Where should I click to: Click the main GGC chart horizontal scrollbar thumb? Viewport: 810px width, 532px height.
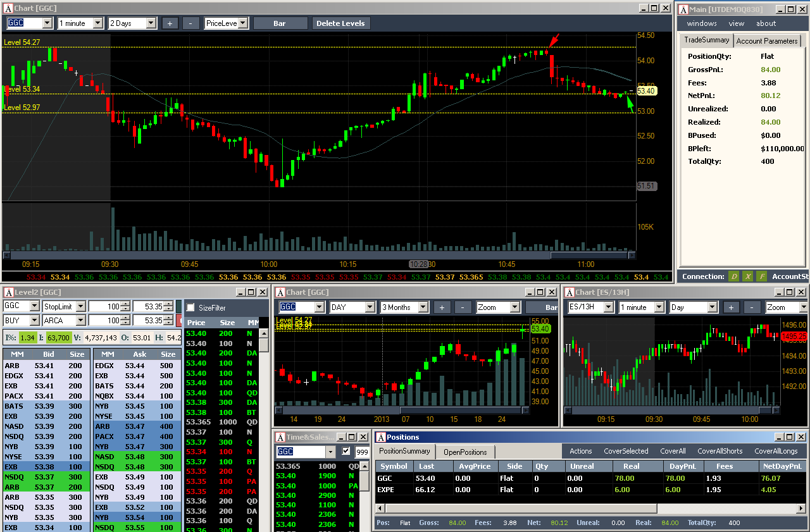[x=589, y=256]
